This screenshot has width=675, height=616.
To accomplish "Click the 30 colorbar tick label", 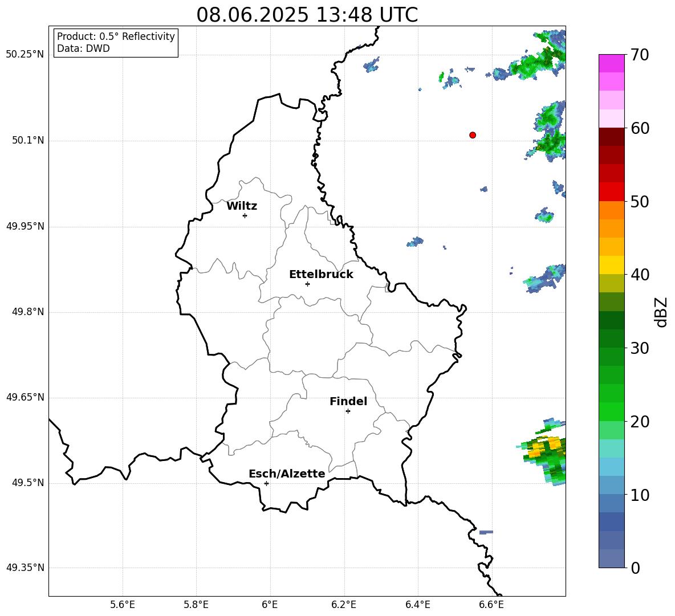I will 640,348.
